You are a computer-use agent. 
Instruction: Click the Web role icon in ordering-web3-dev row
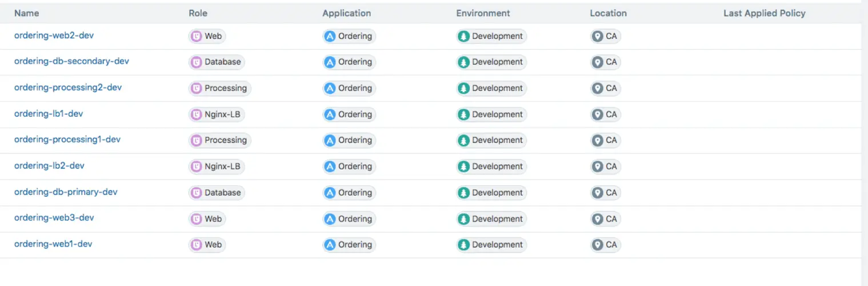pos(197,219)
